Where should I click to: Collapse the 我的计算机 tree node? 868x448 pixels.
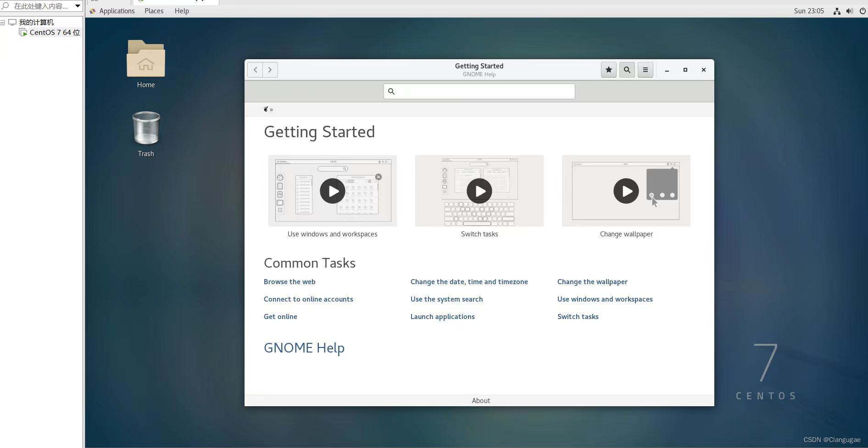(x=2, y=22)
